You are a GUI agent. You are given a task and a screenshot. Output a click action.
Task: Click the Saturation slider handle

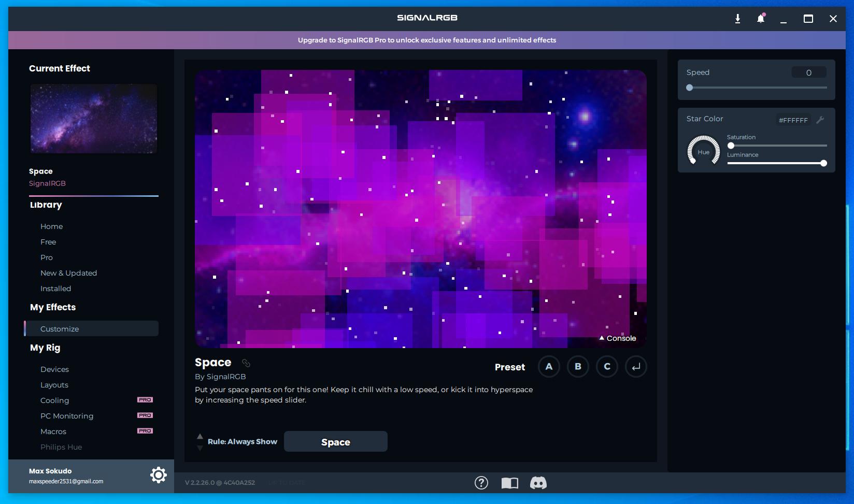click(x=731, y=146)
